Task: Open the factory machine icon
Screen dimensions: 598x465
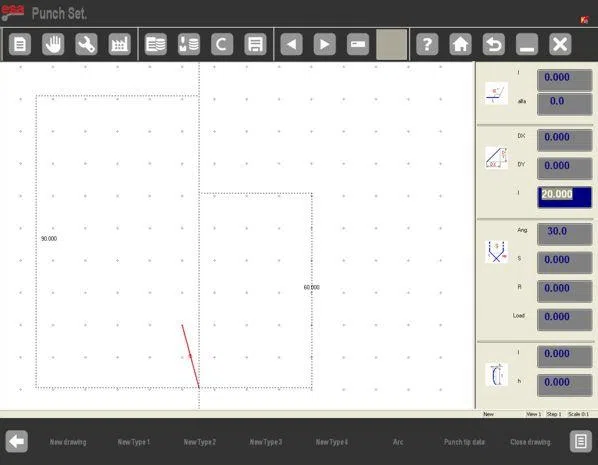Action: point(119,44)
